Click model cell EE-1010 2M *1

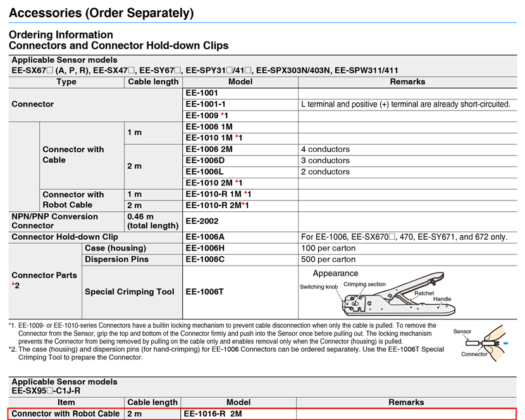[x=240, y=183]
